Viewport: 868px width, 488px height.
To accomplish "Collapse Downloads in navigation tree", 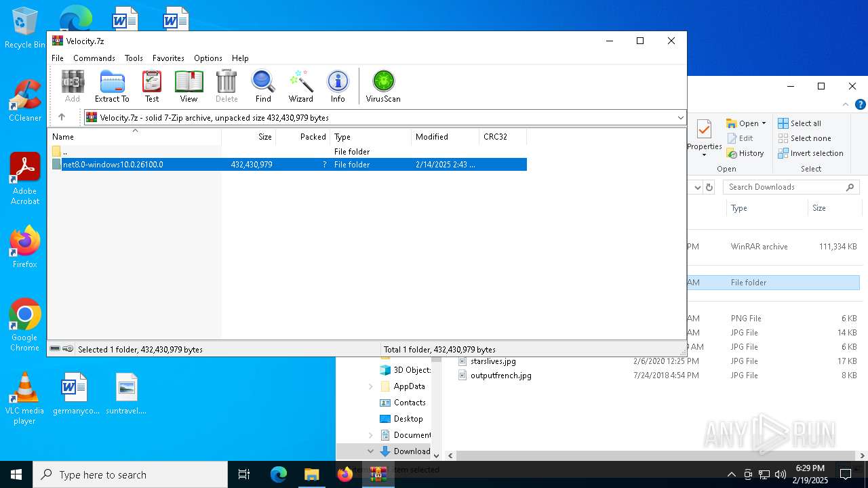I will pyautogui.click(x=371, y=451).
